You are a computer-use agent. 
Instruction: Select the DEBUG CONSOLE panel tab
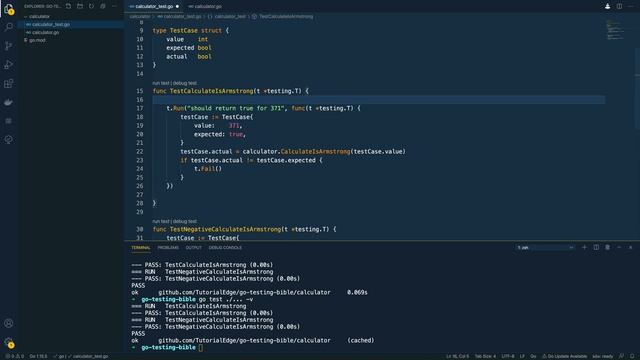225,248
